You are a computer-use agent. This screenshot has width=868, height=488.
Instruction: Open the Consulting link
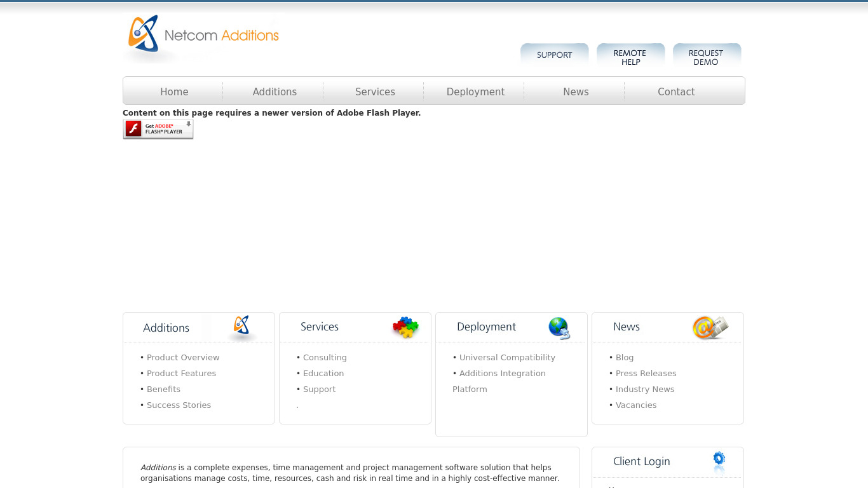(325, 357)
